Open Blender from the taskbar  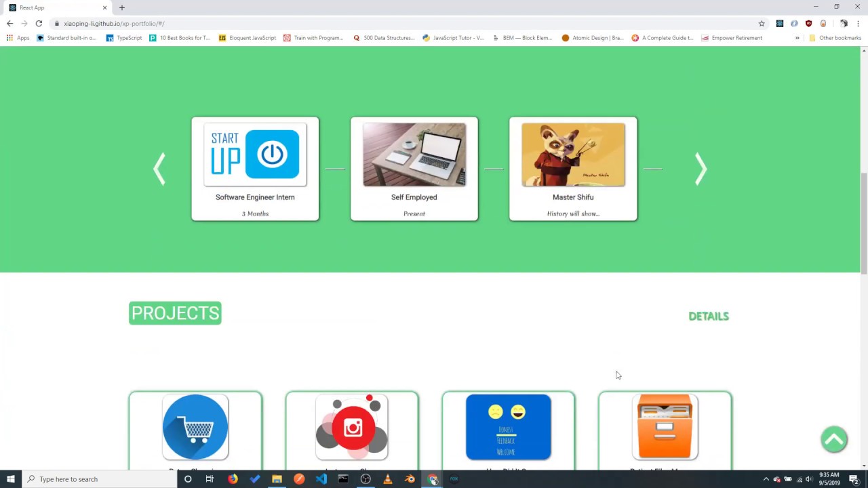pos(410,479)
